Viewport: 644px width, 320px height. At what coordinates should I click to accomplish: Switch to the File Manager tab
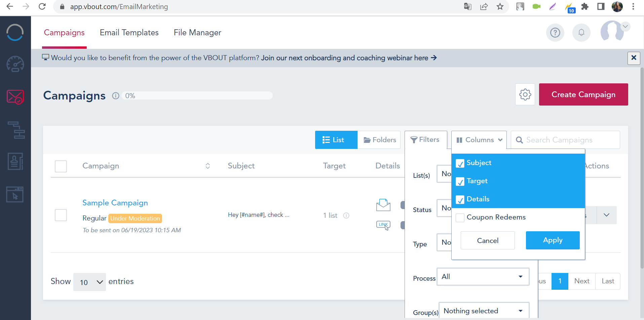[x=197, y=33]
